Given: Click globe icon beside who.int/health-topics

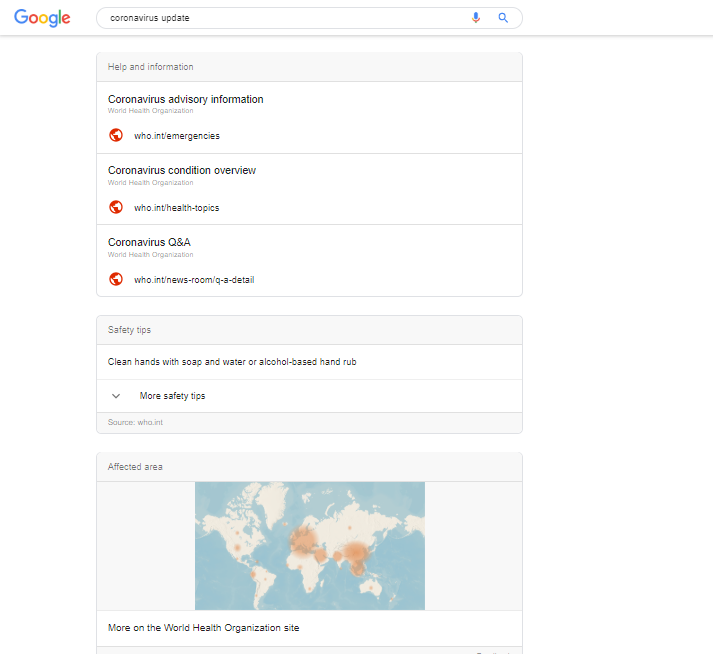Looking at the screenshot, I should pos(116,207).
